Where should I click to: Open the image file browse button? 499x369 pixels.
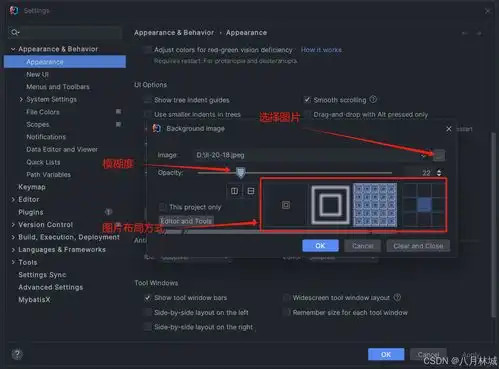439,155
